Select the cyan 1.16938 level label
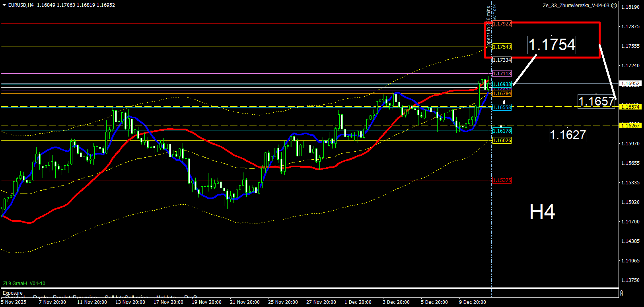The width and height of the screenshot is (644, 307). 502,84
